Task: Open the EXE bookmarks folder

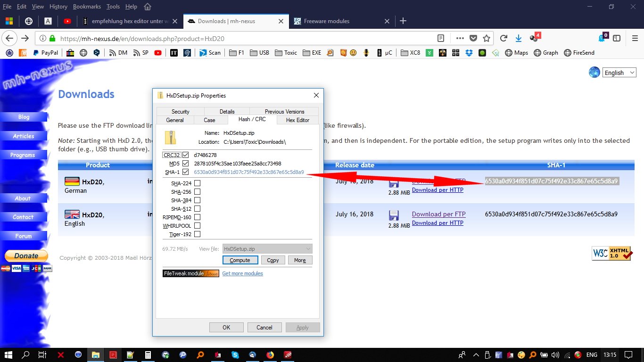Action: click(x=312, y=53)
